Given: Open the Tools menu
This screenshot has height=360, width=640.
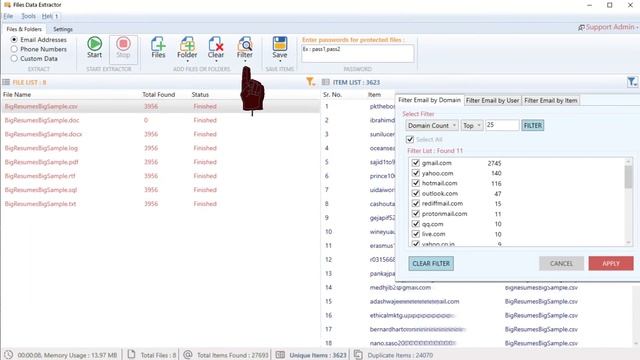Looking at the screenshot, I should [28, 16].
